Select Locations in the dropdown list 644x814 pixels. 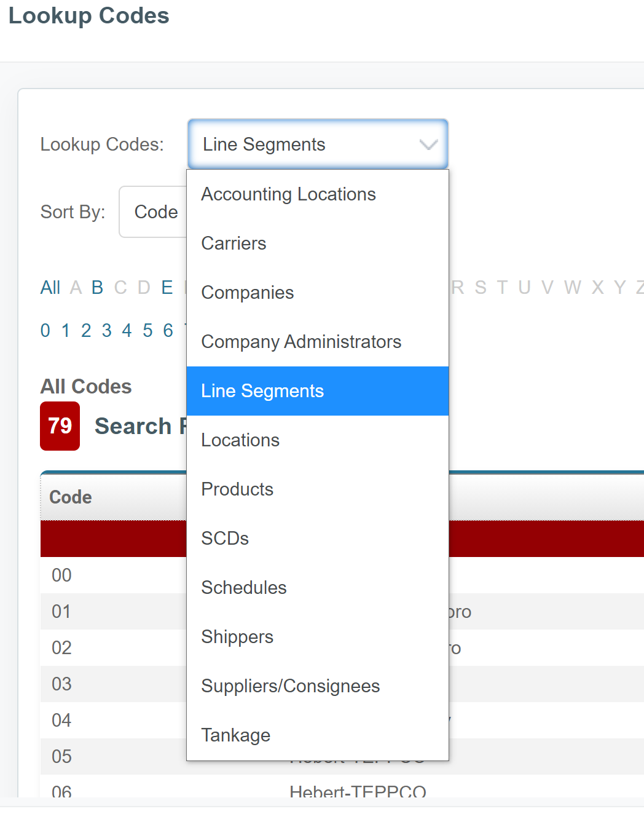pyautogui.click(x=240, y=440)
